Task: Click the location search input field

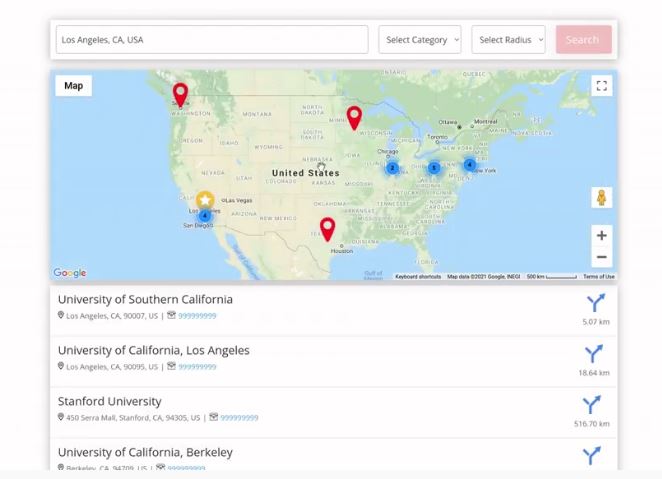Action: click(212, 40)
